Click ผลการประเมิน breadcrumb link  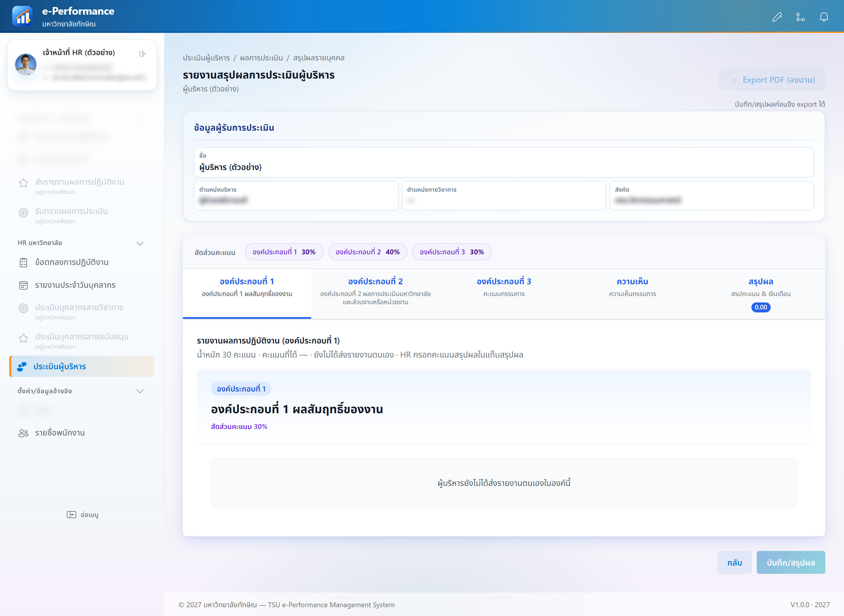click(261, 58)
